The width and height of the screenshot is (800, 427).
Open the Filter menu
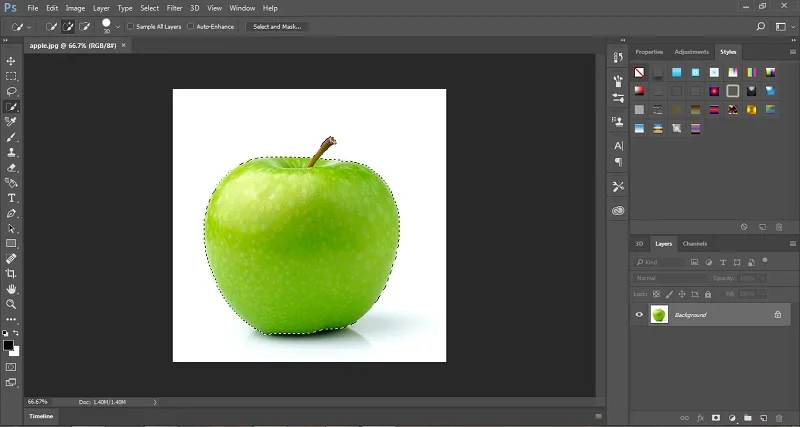tap(174, 8)
